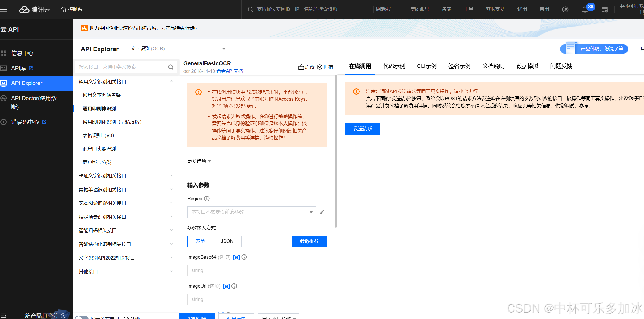Open the mini-program circular icon in top bar
The image size is (644, 319).
565,10
